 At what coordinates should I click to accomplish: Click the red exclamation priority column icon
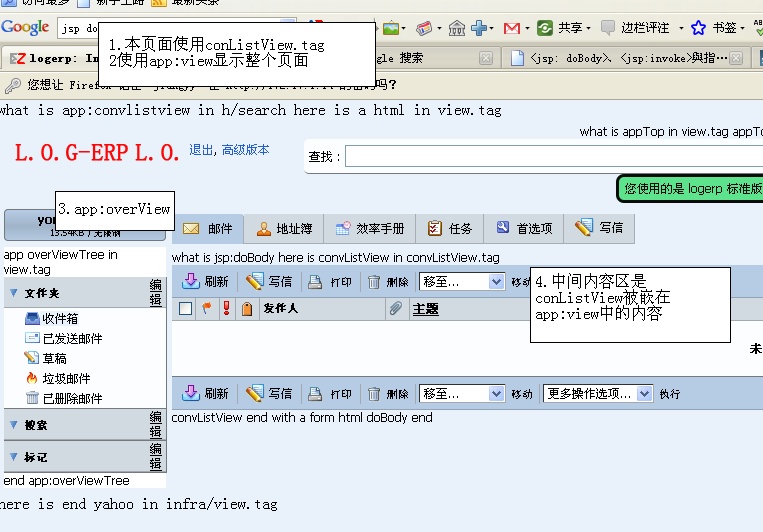226,308
